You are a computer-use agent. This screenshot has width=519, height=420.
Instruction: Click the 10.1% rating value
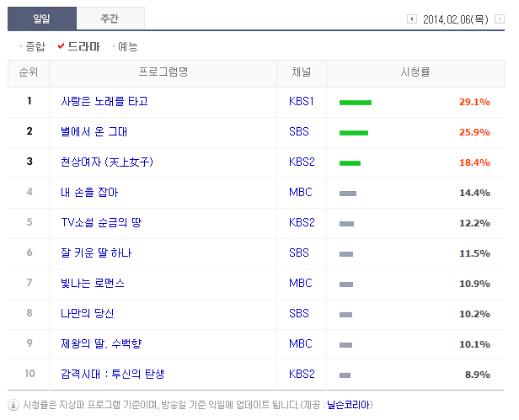474,344
